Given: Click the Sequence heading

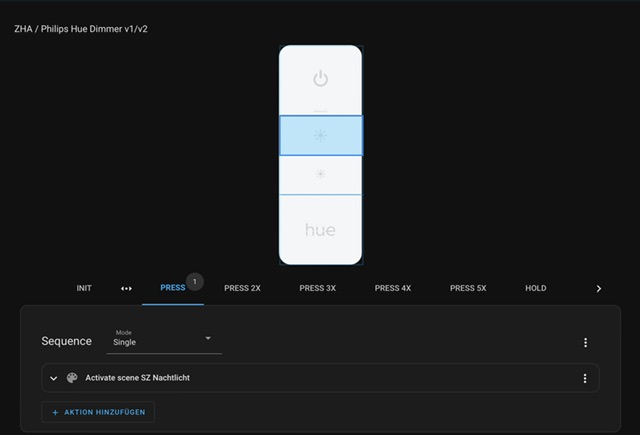Looking at the screenshot, I should click(67, 341).
